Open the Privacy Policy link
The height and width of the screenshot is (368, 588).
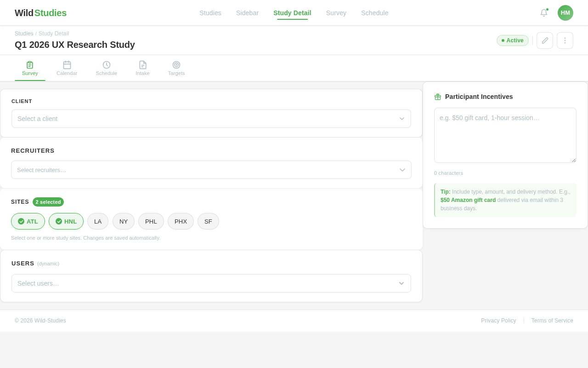point(498,321)
